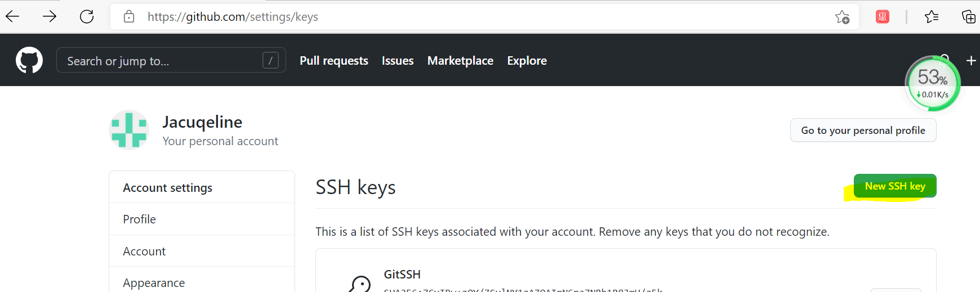Click Go to your personal profile

pos(863,130)
